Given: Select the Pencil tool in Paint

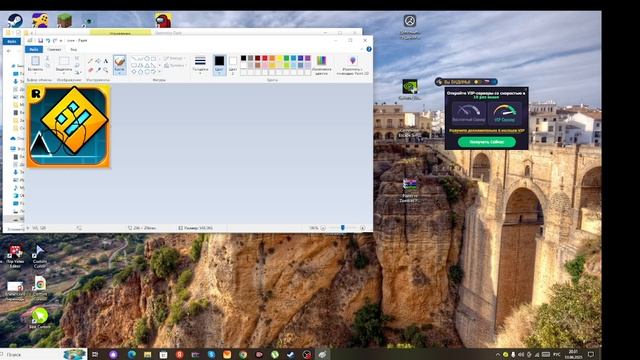Looking at the screenshot, I should point(90,61).
